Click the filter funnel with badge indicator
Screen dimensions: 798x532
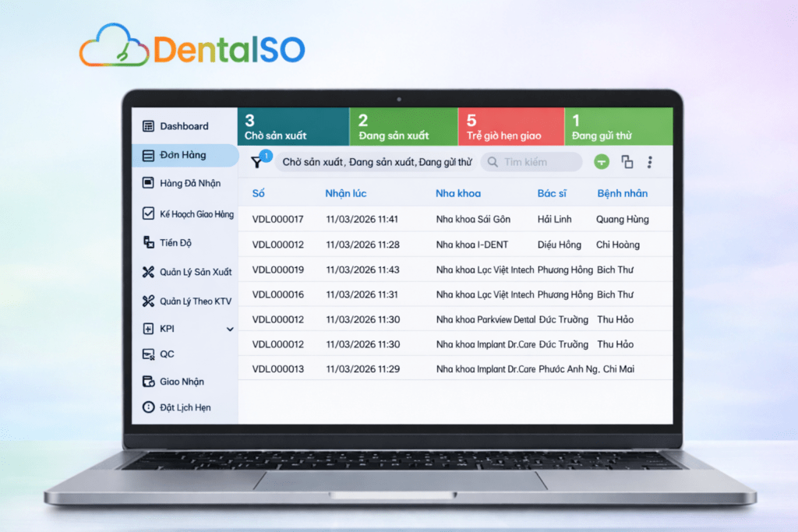(257, 162)
